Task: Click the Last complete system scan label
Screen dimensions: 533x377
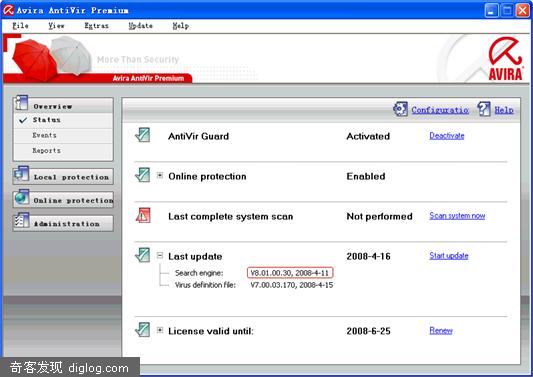Action: coord(230,217)
